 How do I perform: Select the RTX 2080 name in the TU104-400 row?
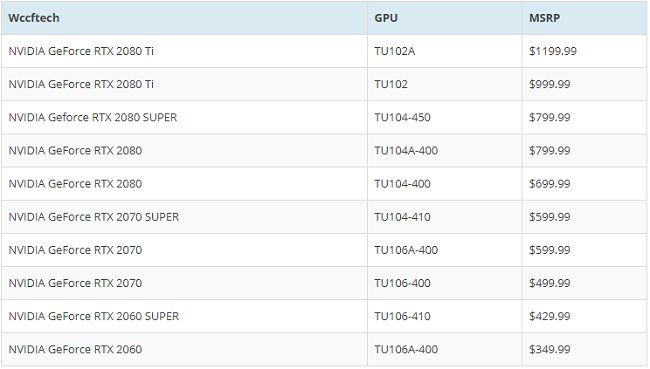(75, 184)
